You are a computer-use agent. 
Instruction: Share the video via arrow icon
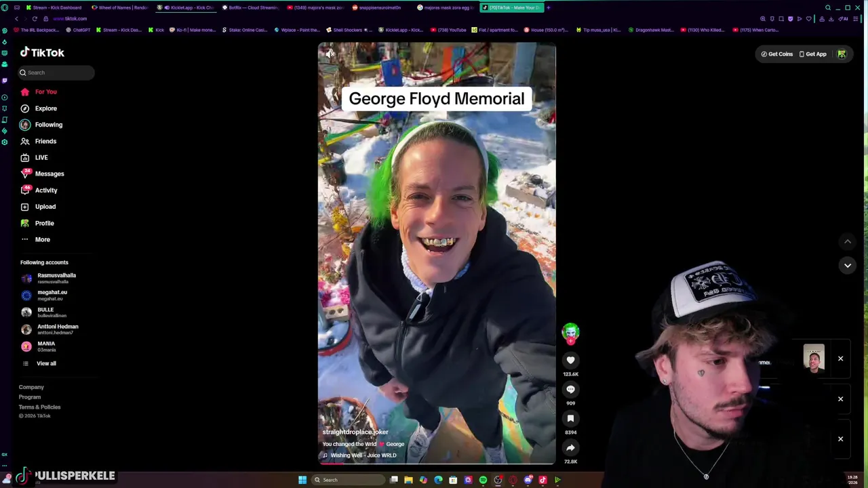tap(570, 448)
